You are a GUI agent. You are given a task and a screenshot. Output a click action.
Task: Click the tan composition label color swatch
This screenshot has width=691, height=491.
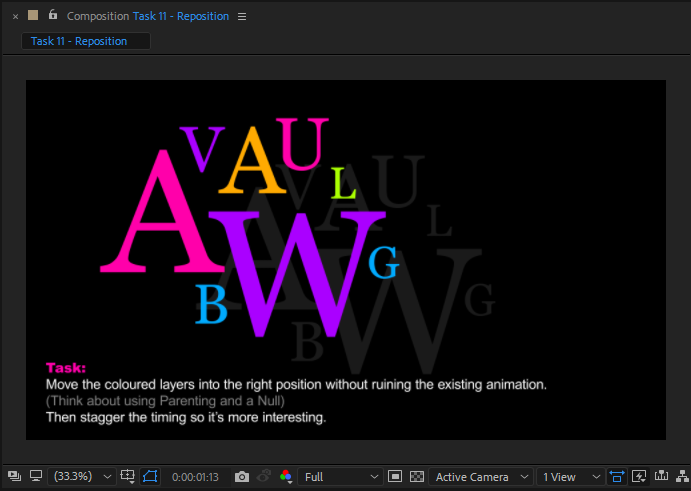tap(33, 15)
